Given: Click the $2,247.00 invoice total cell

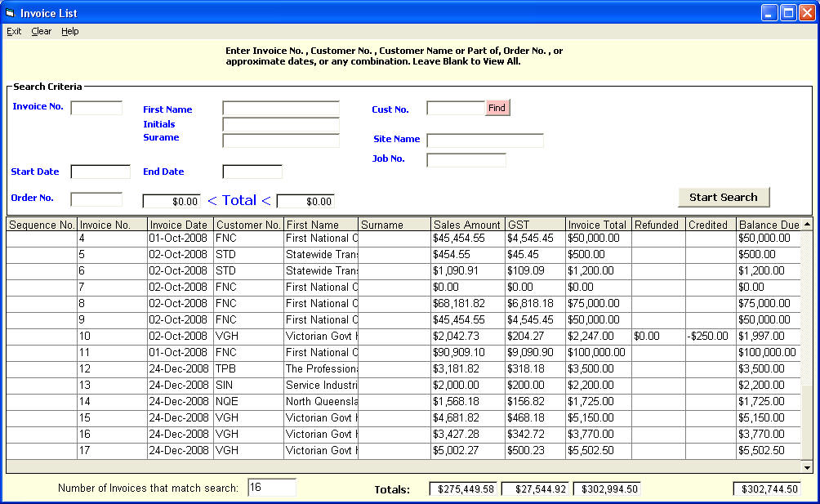Looking at the screenshot, I should click(599, 337).
